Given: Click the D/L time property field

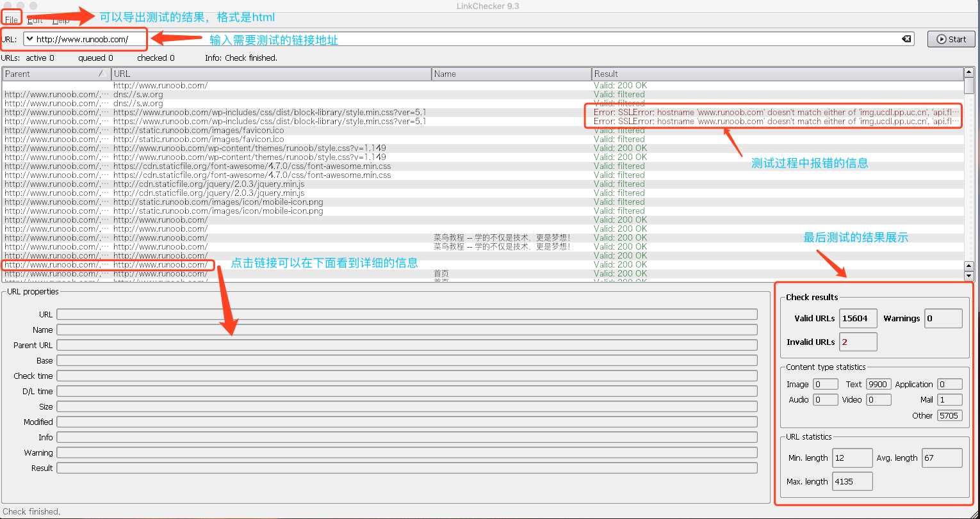Looking at the screenshot, I should pos(407,391).
